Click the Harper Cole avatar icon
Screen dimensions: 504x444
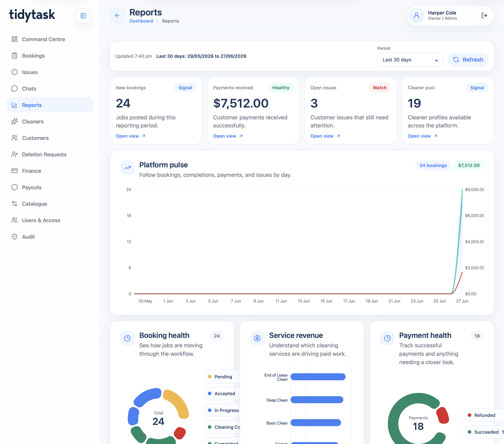[x=416, y=16]
